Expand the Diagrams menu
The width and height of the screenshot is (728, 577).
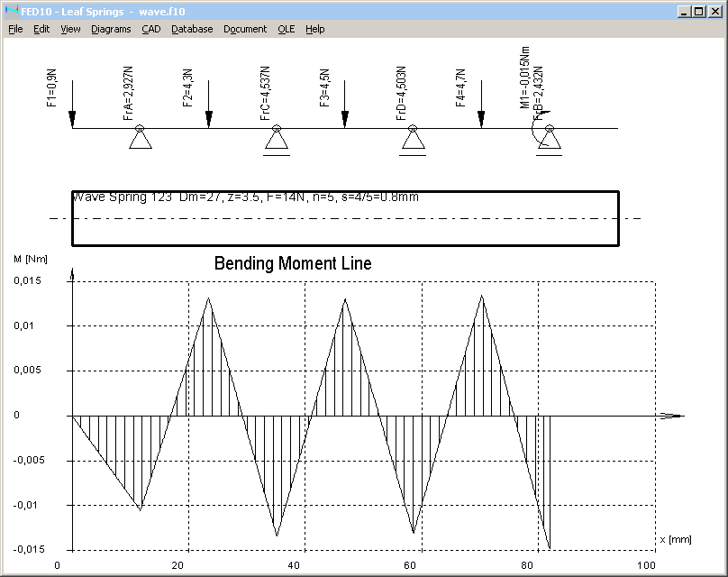tap(111, 29)
